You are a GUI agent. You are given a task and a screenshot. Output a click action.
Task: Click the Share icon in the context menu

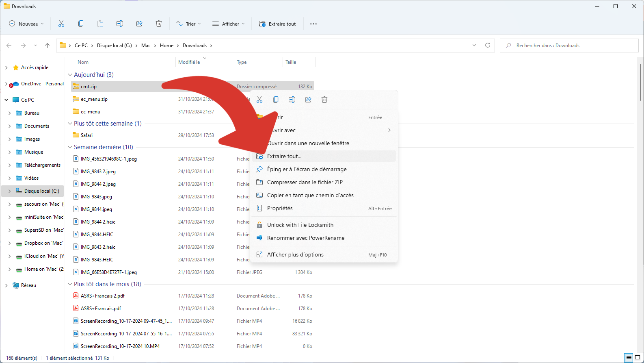[x=308, y=100]
